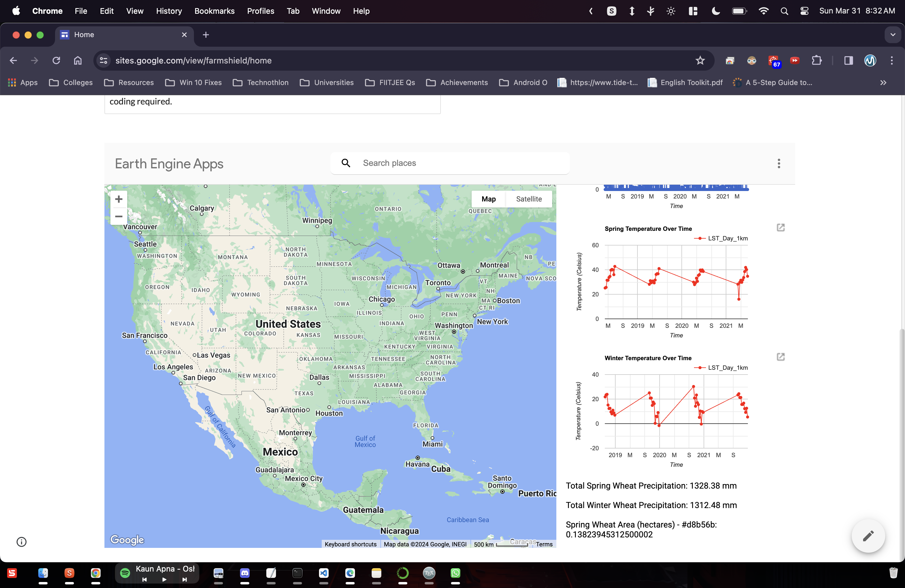
Task: Click the Keyboard shortcuts map link
Action: (350, 544)
